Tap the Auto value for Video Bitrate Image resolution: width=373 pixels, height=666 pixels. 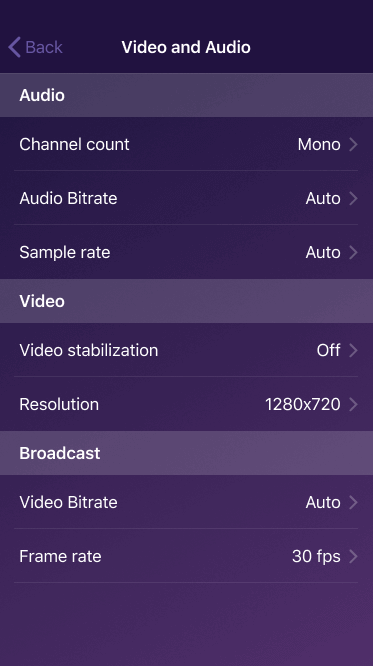(x=323, y=502)
